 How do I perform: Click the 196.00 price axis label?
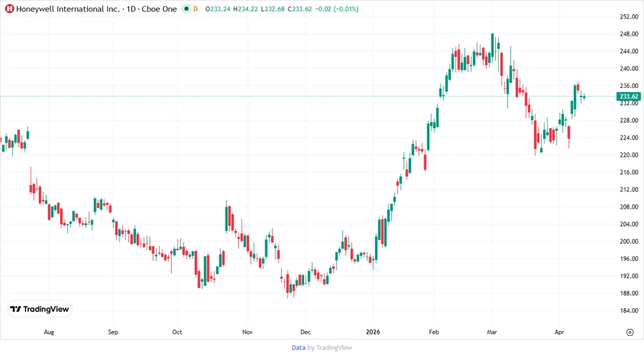[629, 259]
